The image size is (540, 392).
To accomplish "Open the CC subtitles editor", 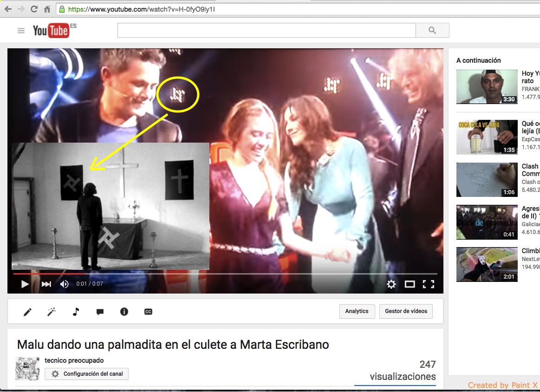I will pos(148,312).
